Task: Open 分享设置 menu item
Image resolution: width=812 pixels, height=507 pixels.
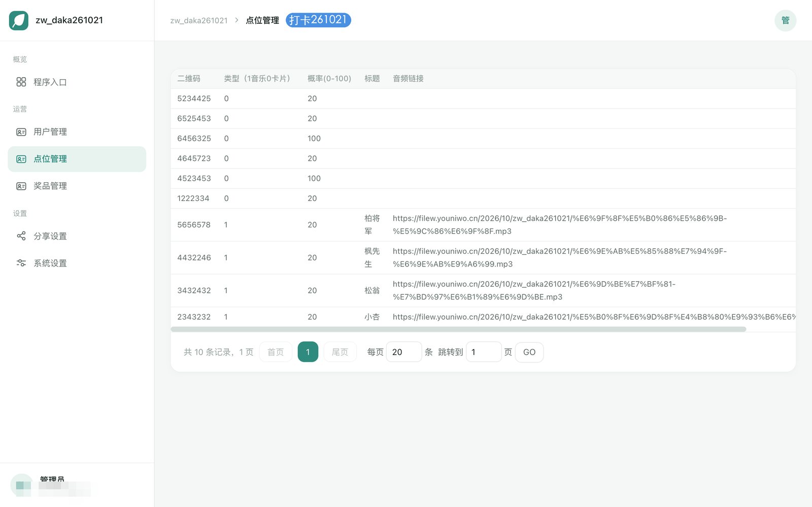Action: pos(77,236)
